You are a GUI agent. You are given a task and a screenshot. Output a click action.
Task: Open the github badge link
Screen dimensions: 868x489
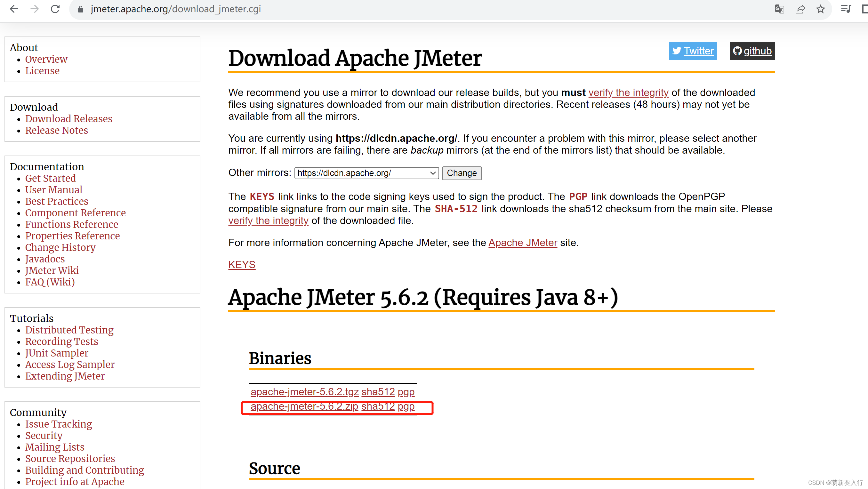[x=752, y=51]
